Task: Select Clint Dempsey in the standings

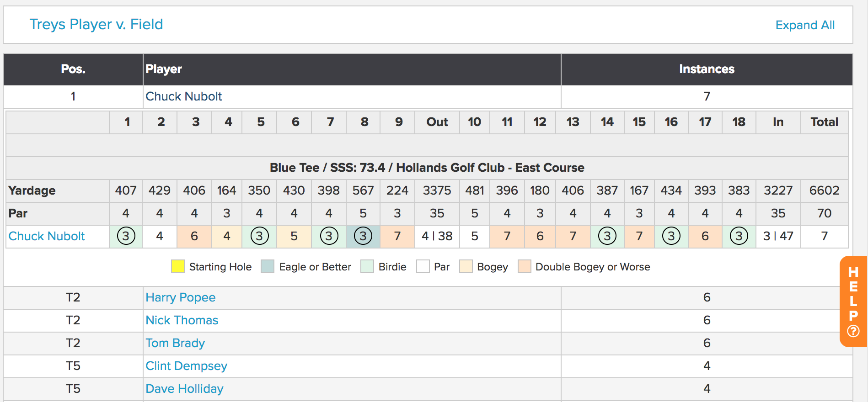Action: click(186, 366)
